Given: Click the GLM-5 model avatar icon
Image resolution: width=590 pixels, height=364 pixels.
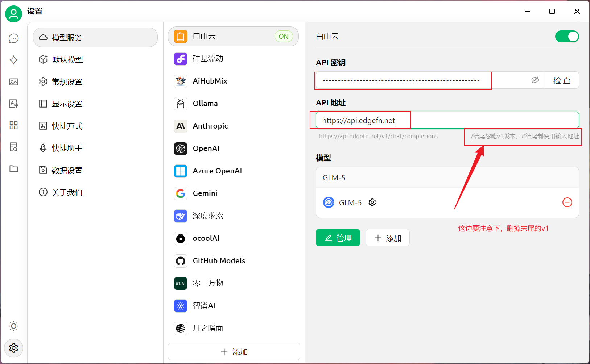Looking at the screenshot, I should click(329, 202).
